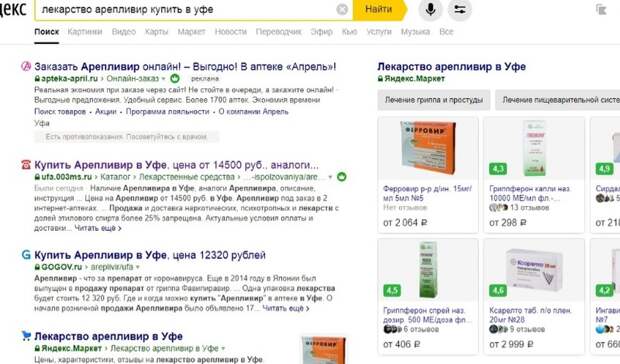The image size is (620, 364).
Task: Open 'Гриппферон капли наз. 10000 МЕ/мл' link
Action: click(x=530, y=193)
